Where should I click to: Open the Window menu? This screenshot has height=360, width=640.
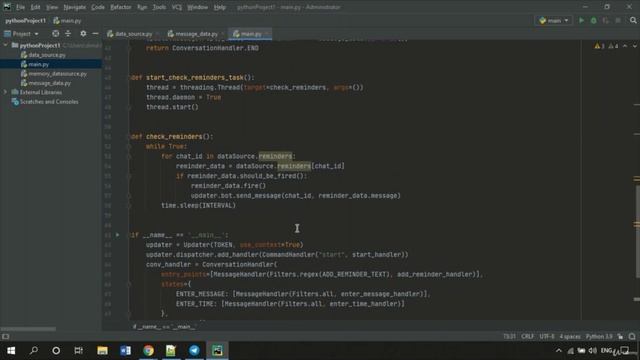198,7
